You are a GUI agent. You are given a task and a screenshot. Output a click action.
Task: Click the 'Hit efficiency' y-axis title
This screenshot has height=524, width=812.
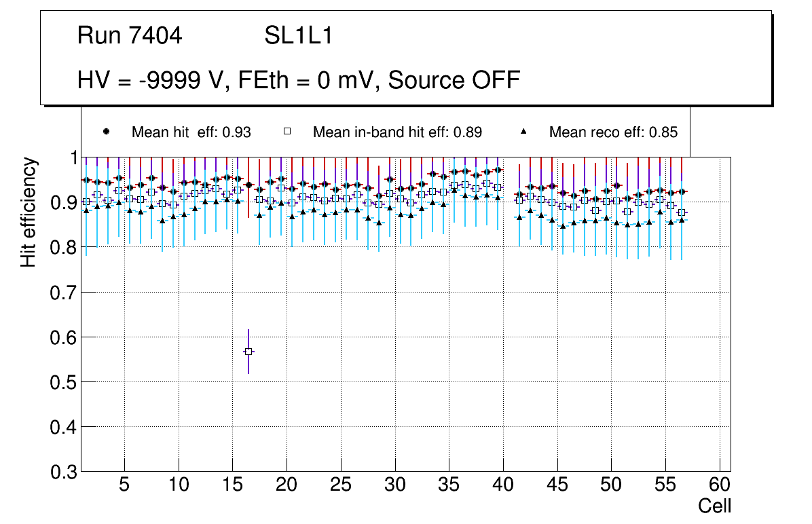click(x=29, y=212)
